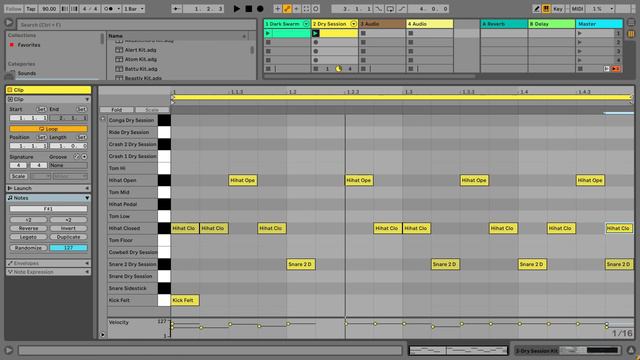Image resolution: width=640 pixels, height=360 pixels.
Task: Toggle the computer MIDI keyboard icon
Action: pos(546,9)
